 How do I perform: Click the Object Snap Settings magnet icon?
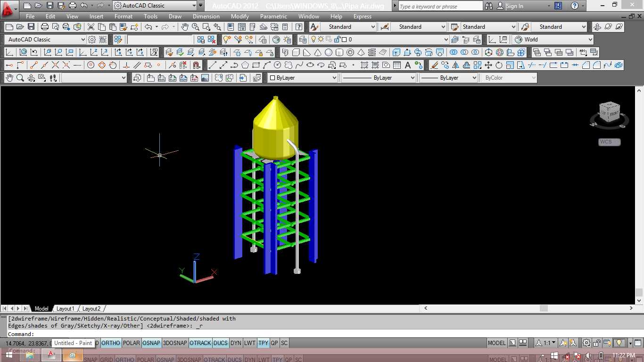[x=197, y=65]
